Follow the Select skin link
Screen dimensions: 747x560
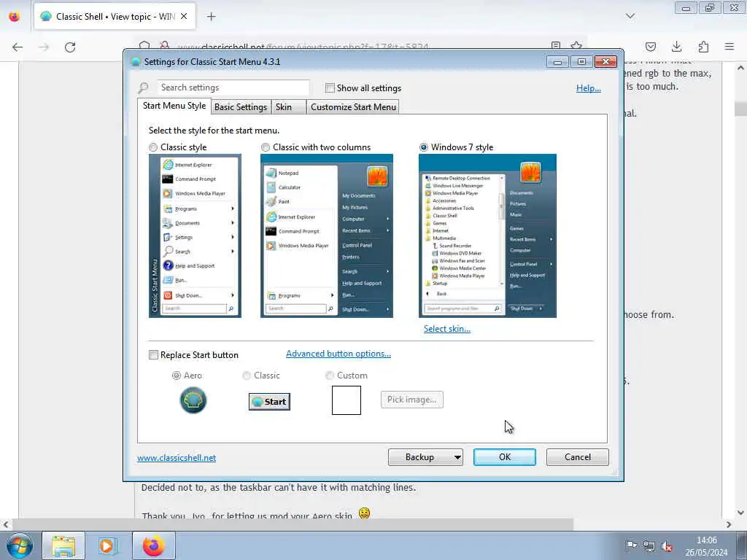click(x=447, y=329)
